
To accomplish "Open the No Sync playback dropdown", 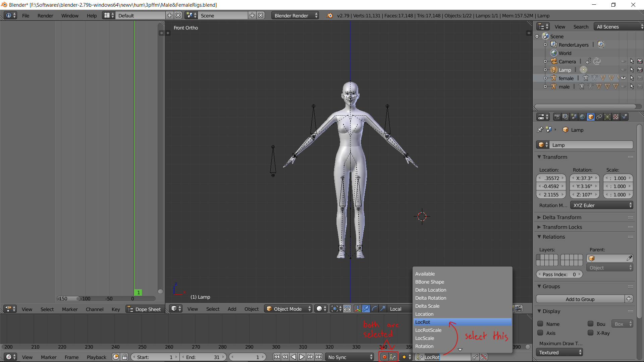I will [351, 357].
